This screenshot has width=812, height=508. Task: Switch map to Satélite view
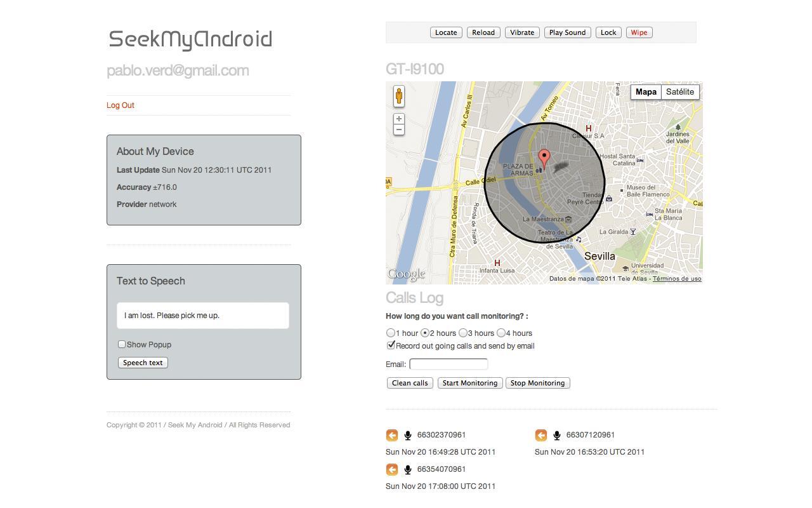coord(680,92)
